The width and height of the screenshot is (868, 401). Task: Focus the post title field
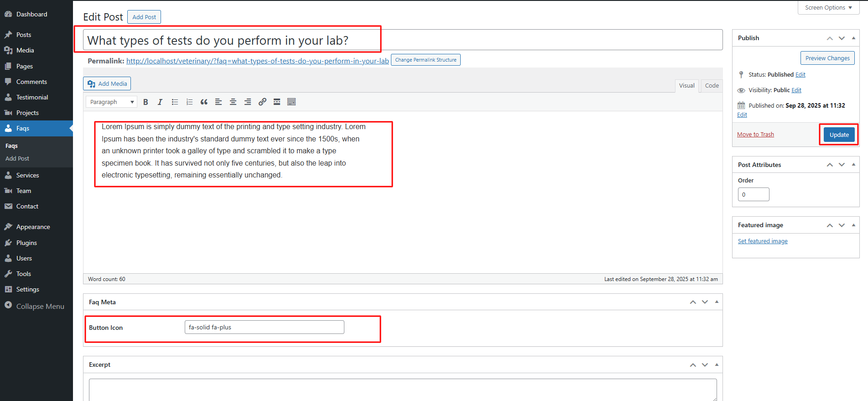pos(403,40)
